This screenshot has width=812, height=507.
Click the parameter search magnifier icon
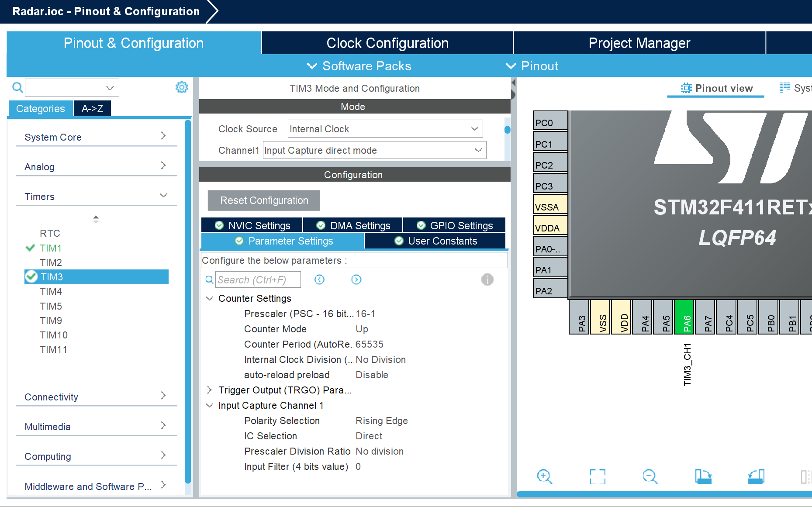point(210,280)
